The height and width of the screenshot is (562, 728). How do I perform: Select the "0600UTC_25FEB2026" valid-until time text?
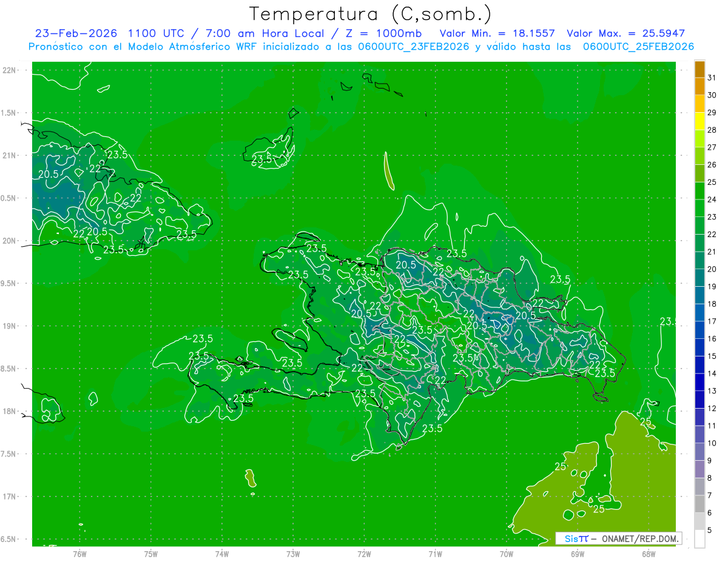pos(639,47)
